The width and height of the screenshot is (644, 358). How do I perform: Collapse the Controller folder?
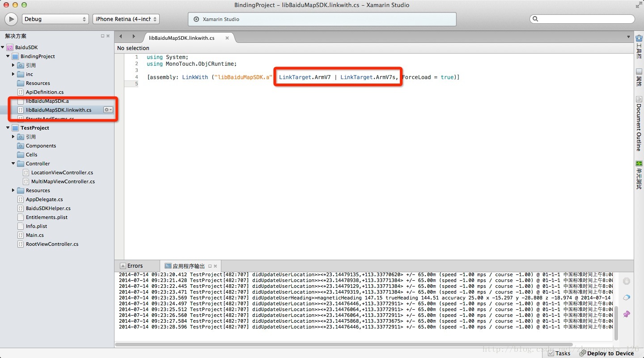(13, 164)
